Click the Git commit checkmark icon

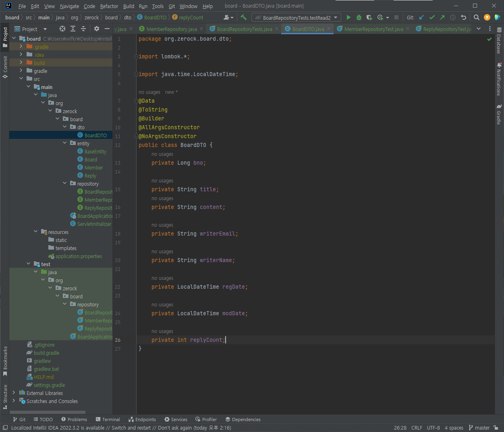click(x=432, y=17)
